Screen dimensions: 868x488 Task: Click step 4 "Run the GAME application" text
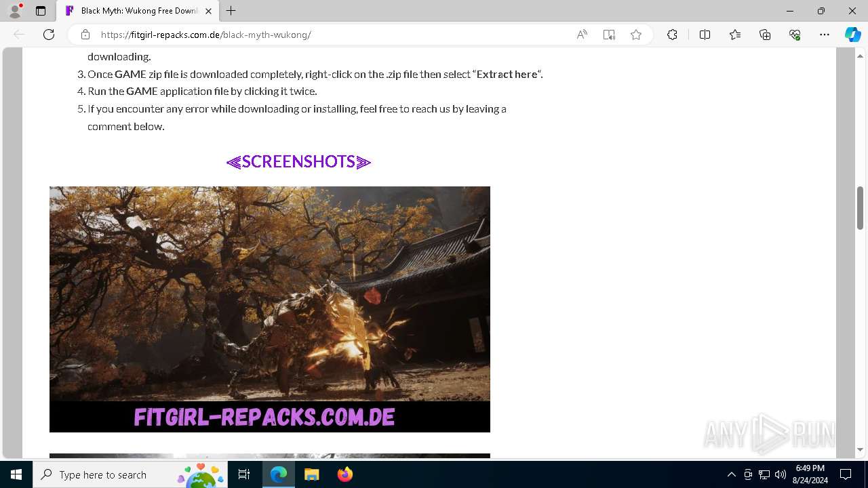(x=202, y=91)
